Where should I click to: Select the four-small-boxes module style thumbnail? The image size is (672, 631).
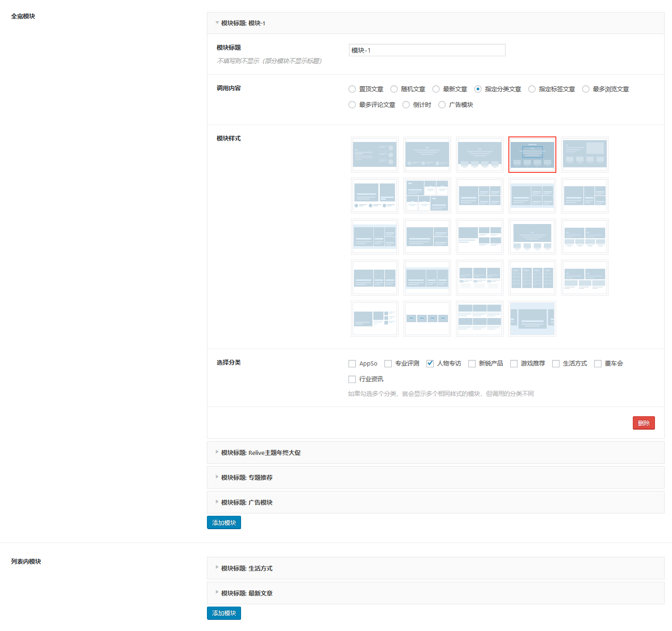tap(427, 319)
